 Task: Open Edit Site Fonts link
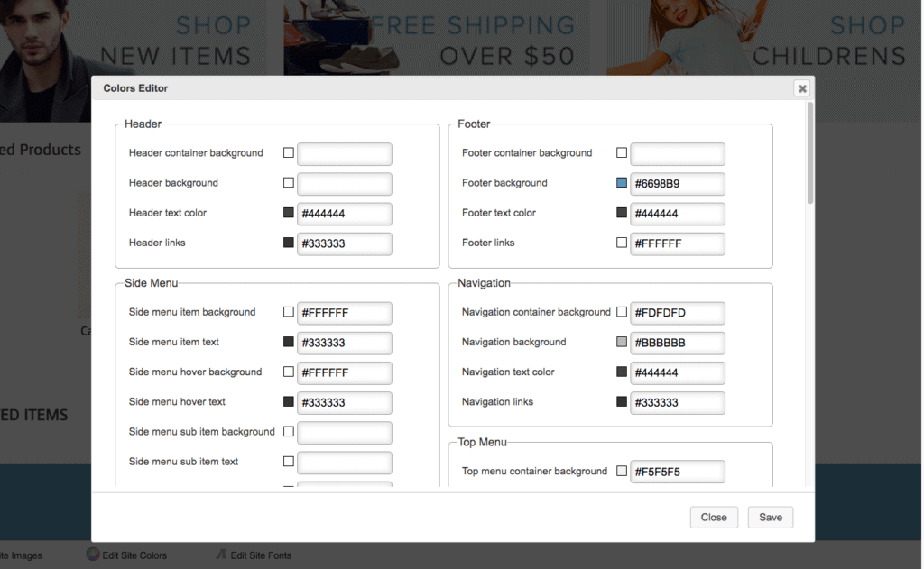tap(261, 555)
